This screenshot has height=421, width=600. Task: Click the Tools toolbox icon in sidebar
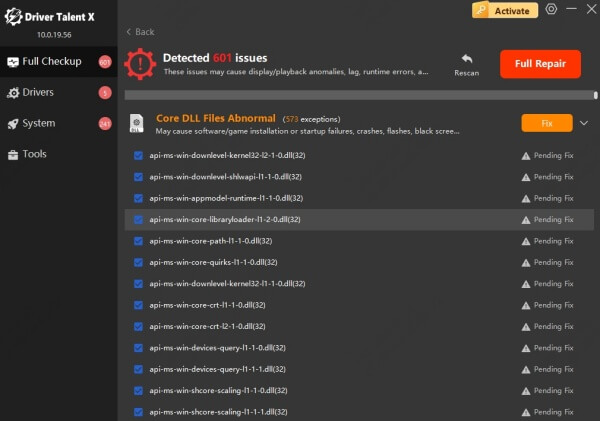(13, 155)
